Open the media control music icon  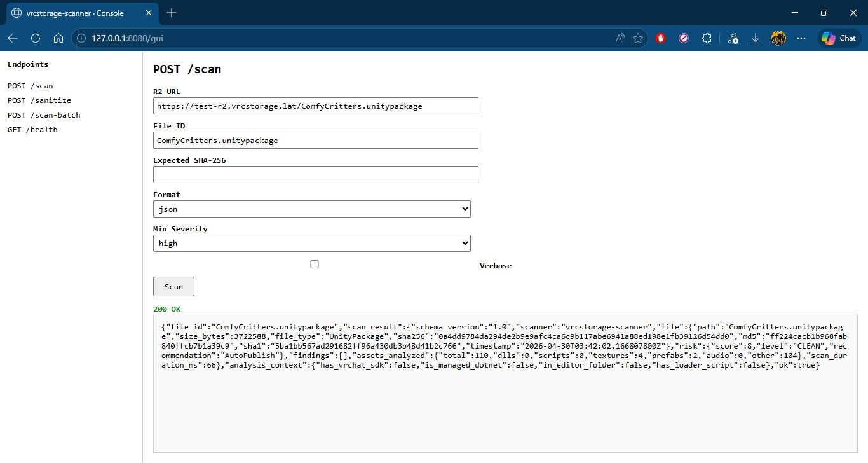click(x=733, y=38)
